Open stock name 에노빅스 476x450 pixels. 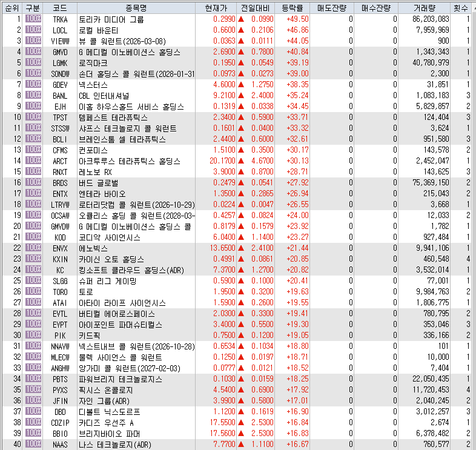(x=93, y=248)
